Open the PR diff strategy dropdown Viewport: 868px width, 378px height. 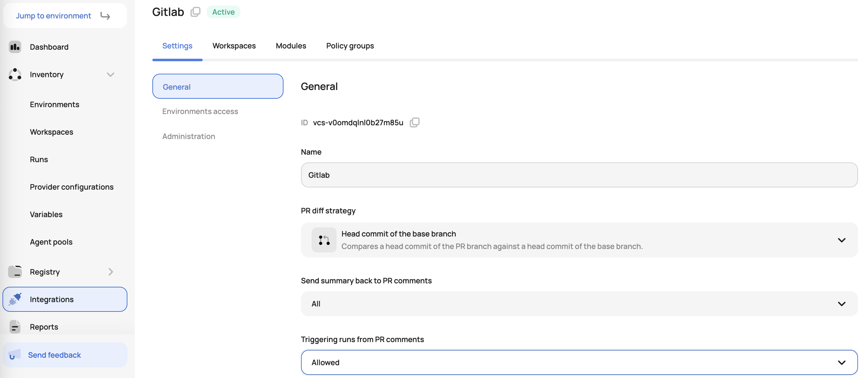click(579, 240)
